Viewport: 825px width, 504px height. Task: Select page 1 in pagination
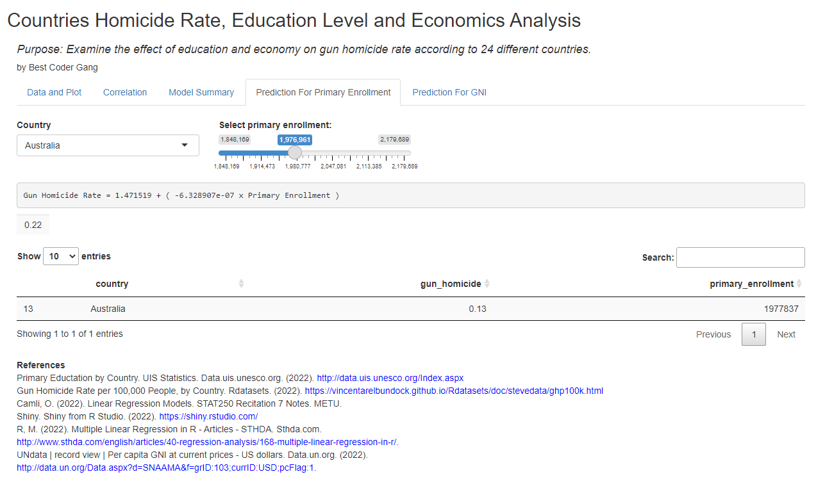coord(753,334)
